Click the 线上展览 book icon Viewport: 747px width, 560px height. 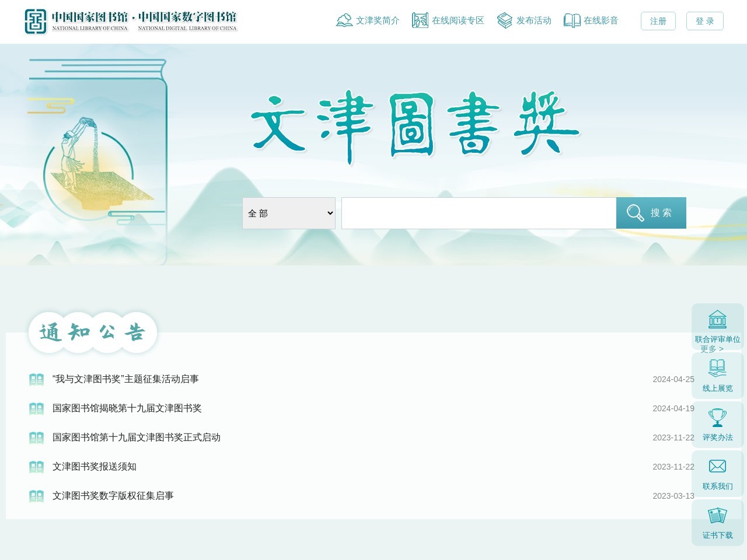click(717, 368)
